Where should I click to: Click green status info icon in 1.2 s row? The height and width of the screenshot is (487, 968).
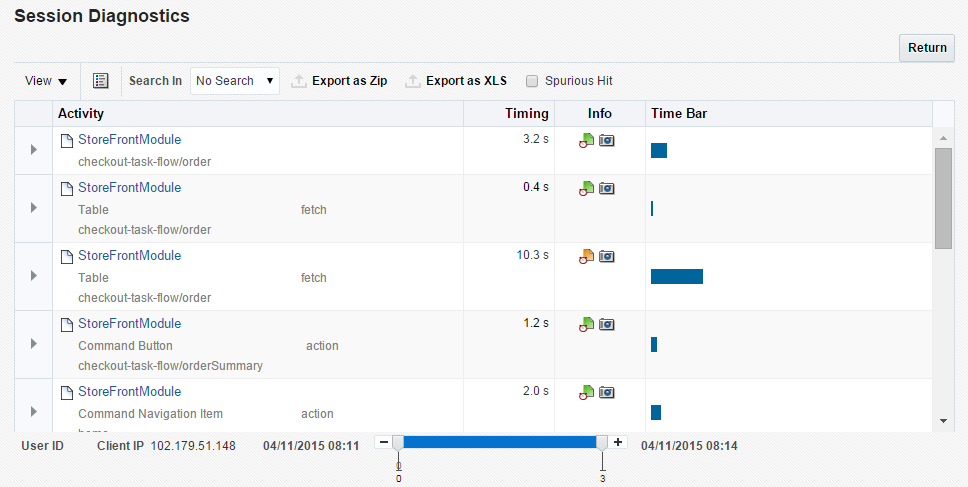tap(586, 325)
